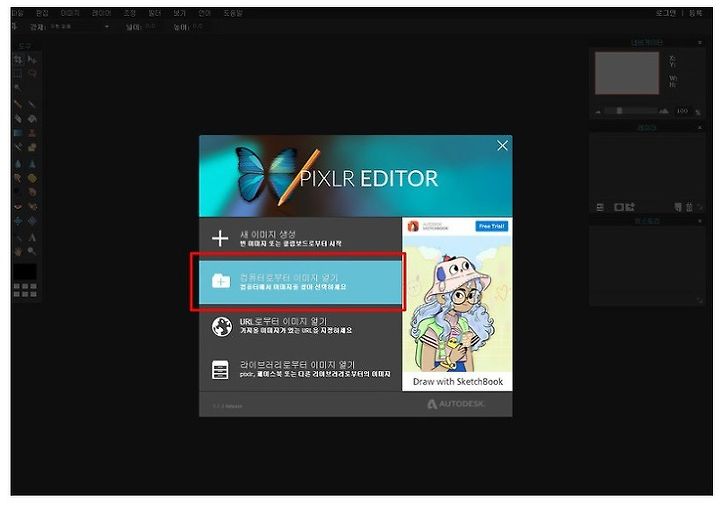The width and height of the screenshot is (720, 507).
Task: Open the 보기 menu
Action: (x=179, y=13)
